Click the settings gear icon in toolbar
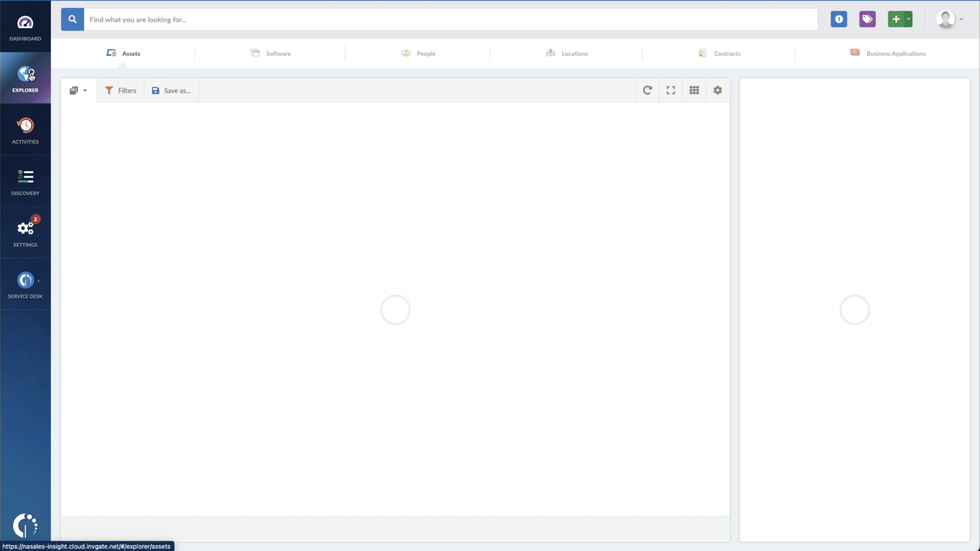Screen dimensions: 980x551 pyautogui.click(x=718, y=90)
